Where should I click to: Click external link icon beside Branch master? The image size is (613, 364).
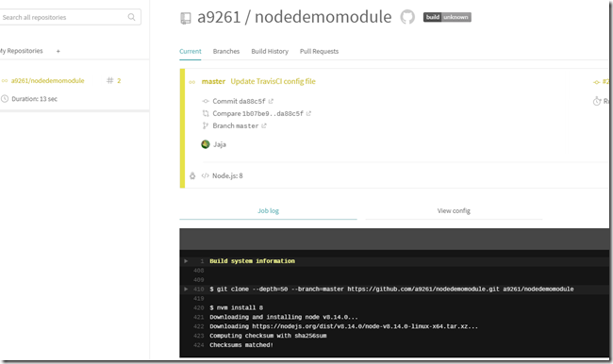click(264, 125)
